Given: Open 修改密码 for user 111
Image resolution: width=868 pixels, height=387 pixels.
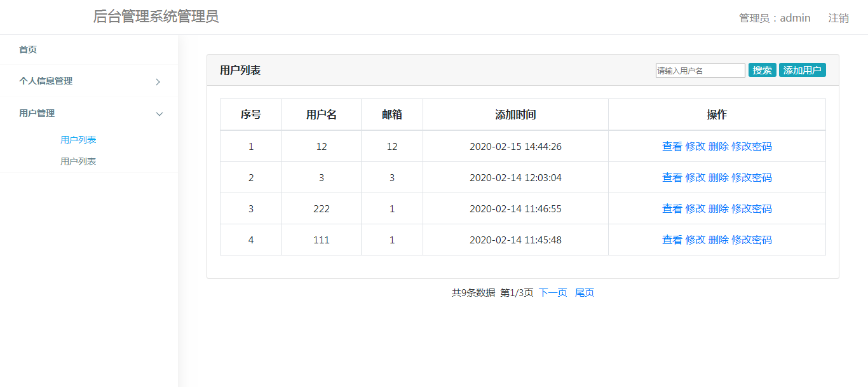Looking at the screenshot, I should tap(752, 240).
